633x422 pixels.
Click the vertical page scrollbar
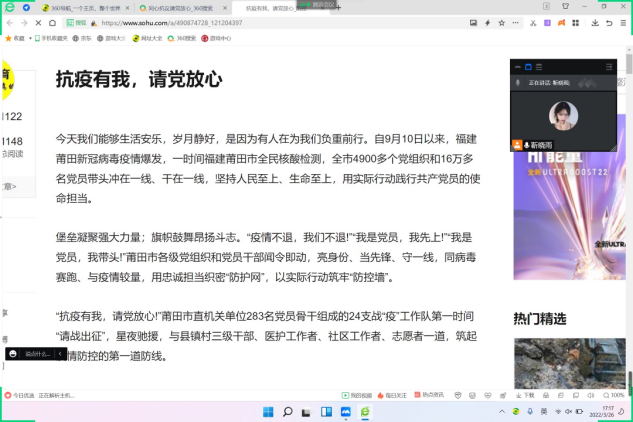[x=629, y=200]
